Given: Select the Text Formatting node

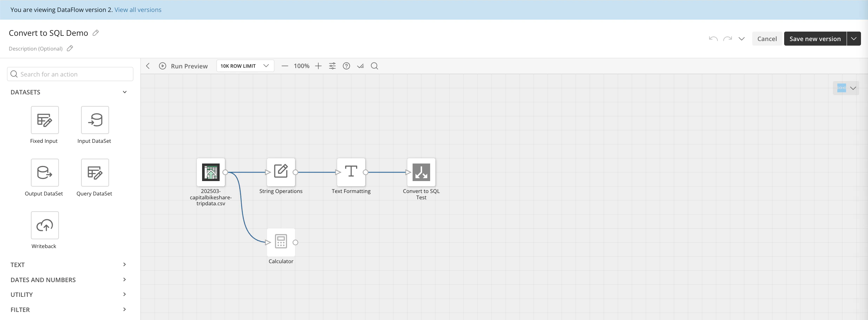Looking at the screenshot, I should (x=351, y=172).
